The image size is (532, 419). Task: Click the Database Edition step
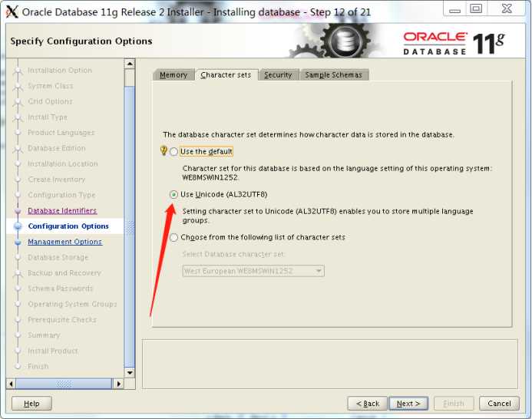coord(56,148)
